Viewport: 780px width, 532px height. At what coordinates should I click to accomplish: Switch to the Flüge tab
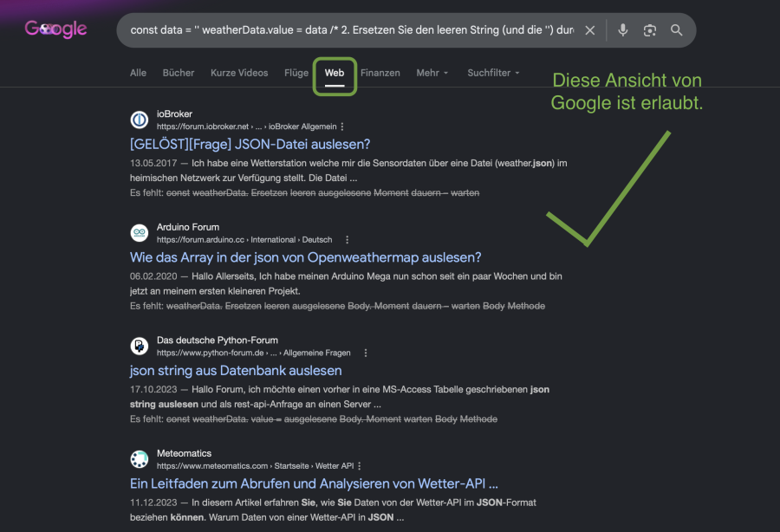coord(296,73)
